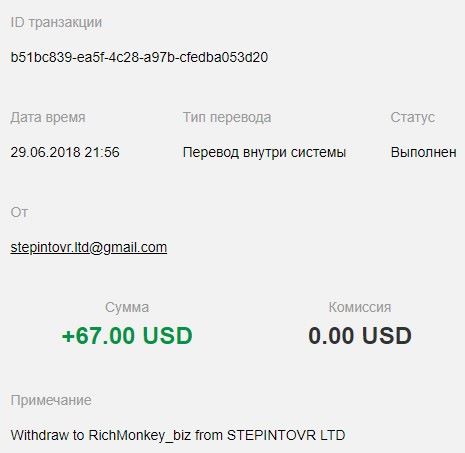Click the Тип перевода label

tap(227, 117)
